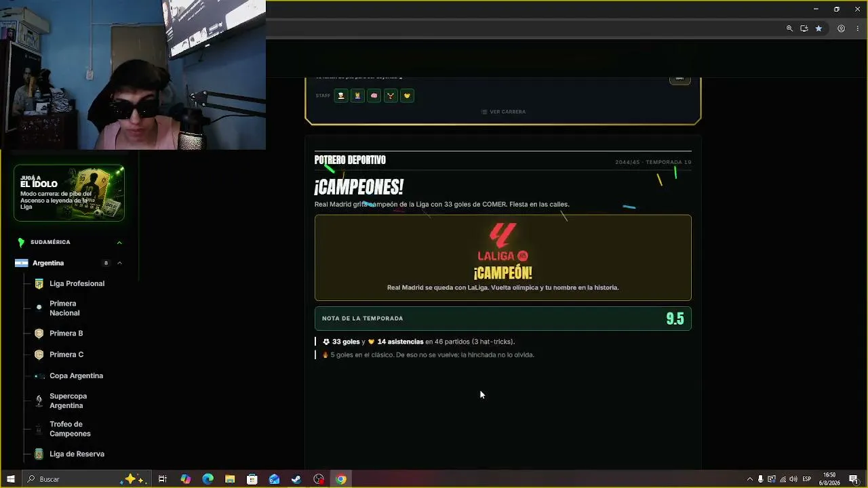Click the Buscar taskbar search box

point(86,479)
